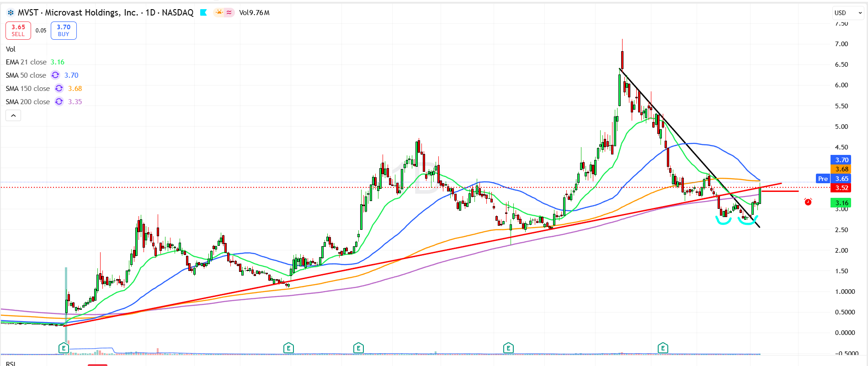Click the red alarm clock alert icon
868x366 pixels.
click(x=808, y=202)
